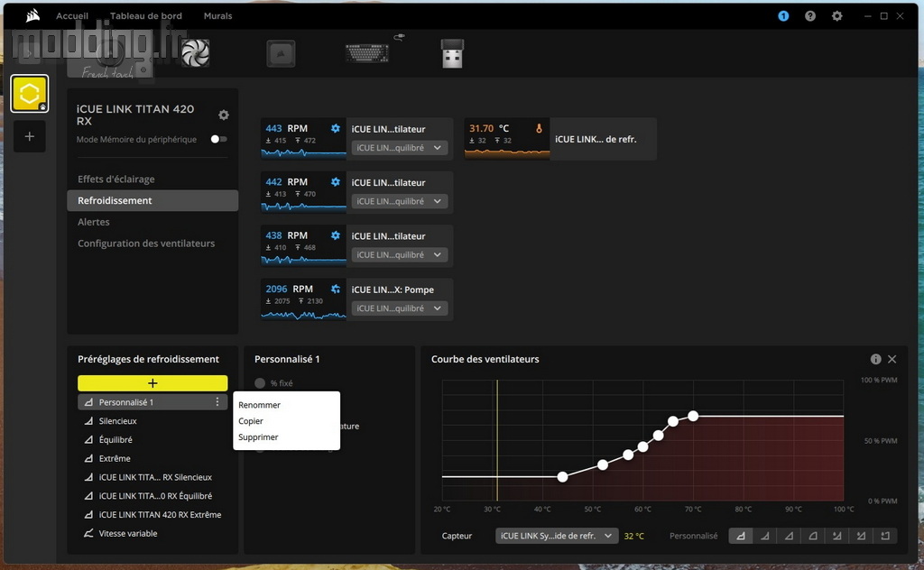Select the Vitesse variable preset
The height and width of the screenshot is (570, 924).
[x=152, y=534]
